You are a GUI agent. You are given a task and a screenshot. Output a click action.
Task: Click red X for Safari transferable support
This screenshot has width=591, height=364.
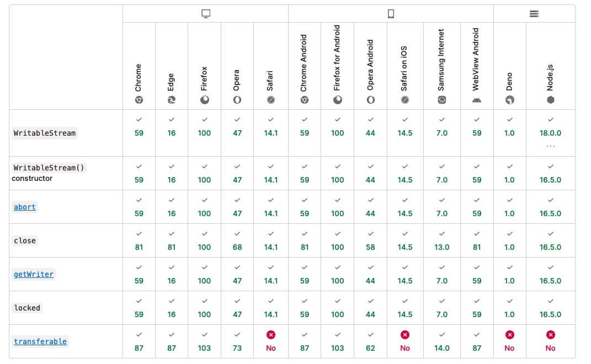click(x=271, y=335)
